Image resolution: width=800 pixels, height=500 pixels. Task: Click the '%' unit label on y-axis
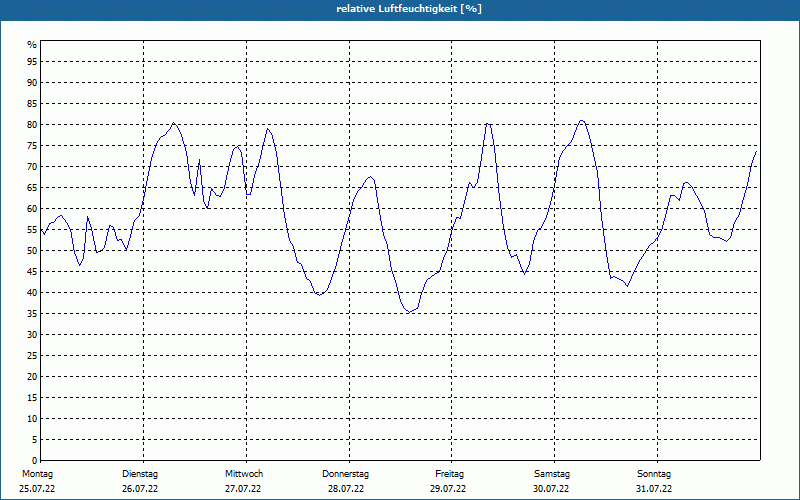point(33,45)
